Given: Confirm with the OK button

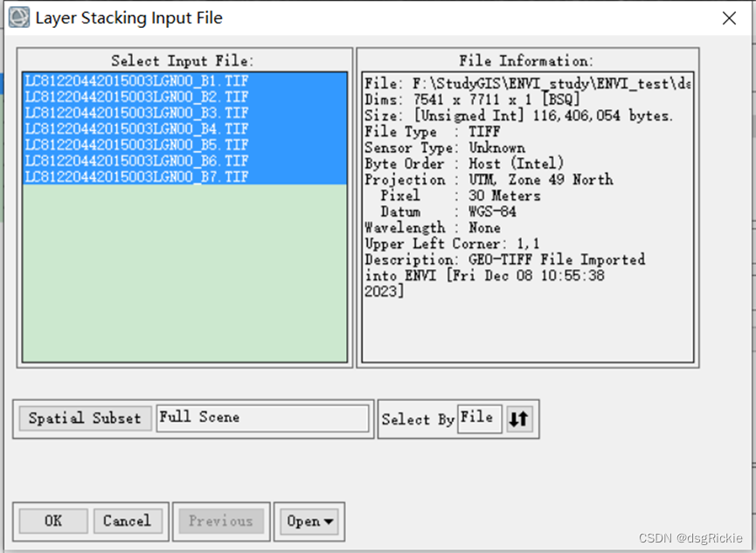Looking at the screenshot, I should [x=53, y=521].
